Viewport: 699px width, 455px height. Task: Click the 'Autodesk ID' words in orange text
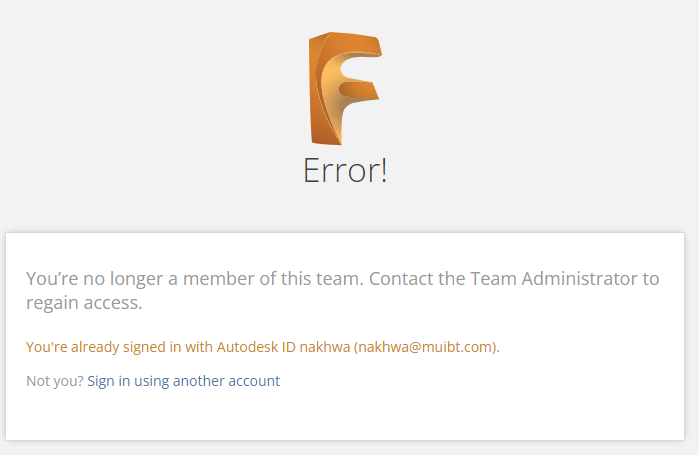pos(256,347)
